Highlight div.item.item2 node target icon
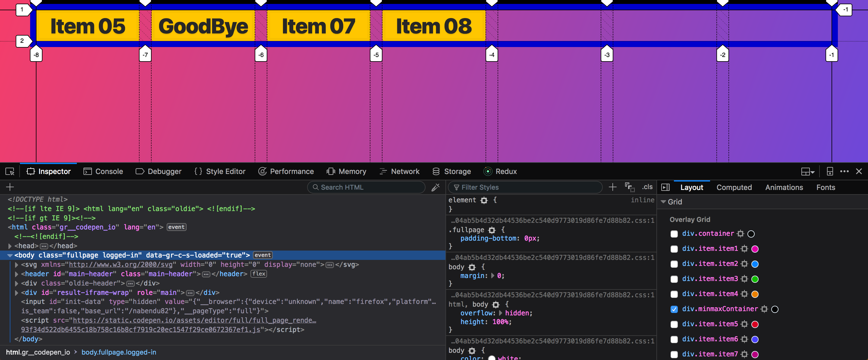 click(744, 264)
